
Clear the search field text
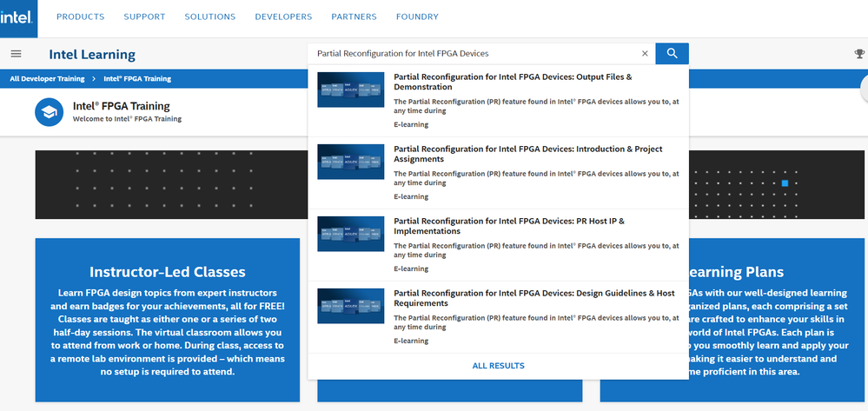tap(645, 54)
